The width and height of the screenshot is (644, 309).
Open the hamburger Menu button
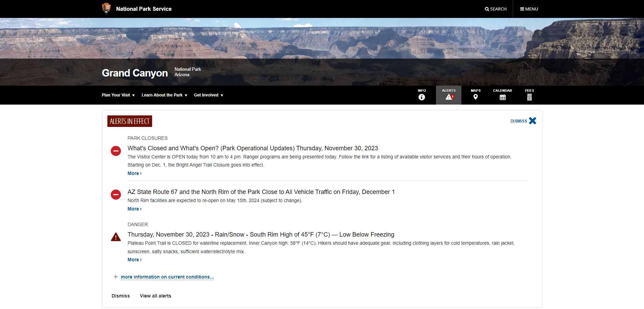coord(529,9)
